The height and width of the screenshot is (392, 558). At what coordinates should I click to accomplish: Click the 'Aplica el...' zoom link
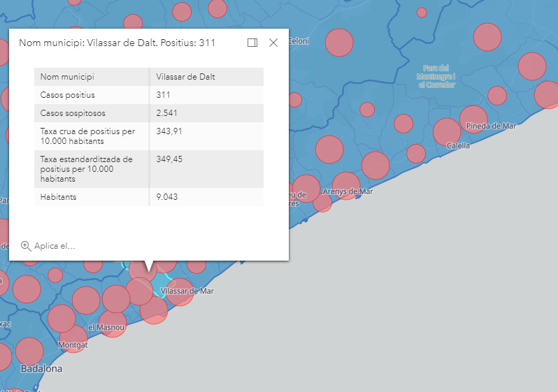coord(55,246)
